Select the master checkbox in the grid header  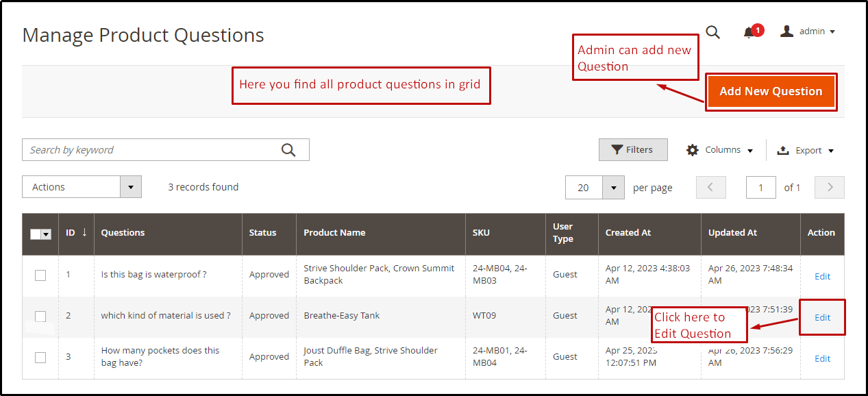point(36,234)
